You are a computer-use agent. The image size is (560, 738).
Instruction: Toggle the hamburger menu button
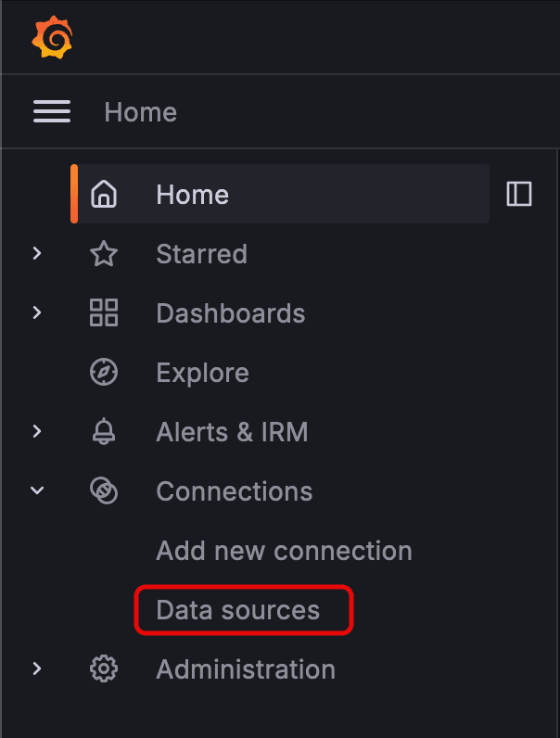(x=52, y=111)
